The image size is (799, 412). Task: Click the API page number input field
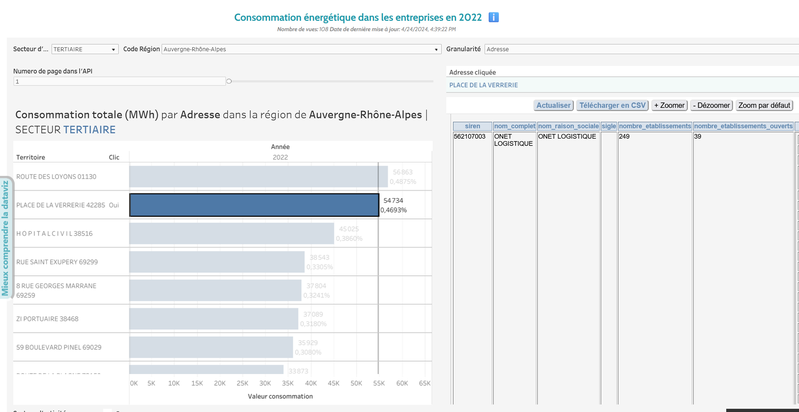click(118, 81)
